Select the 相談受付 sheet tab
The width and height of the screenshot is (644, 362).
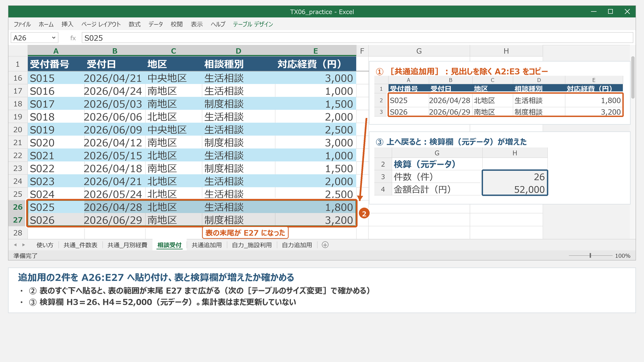pos(169,245)
